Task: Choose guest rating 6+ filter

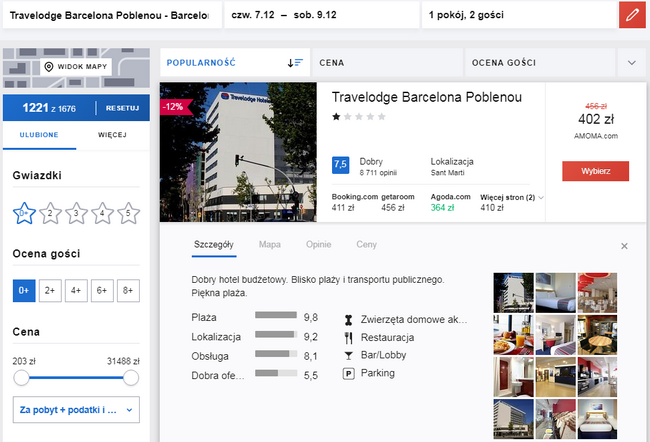Action: [101, 290]
